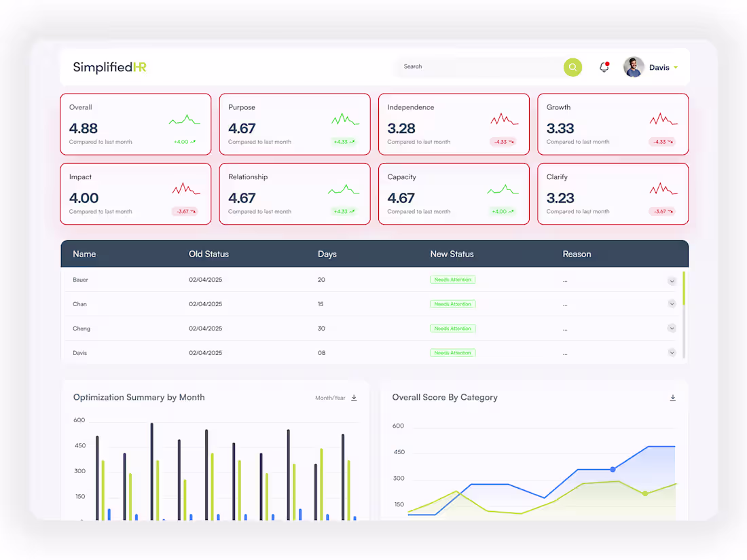Click the +4.33 badge on Relationship card
The width and height of the screenshot is (747, 560).
pyautogui.click(x=344, y=211)
